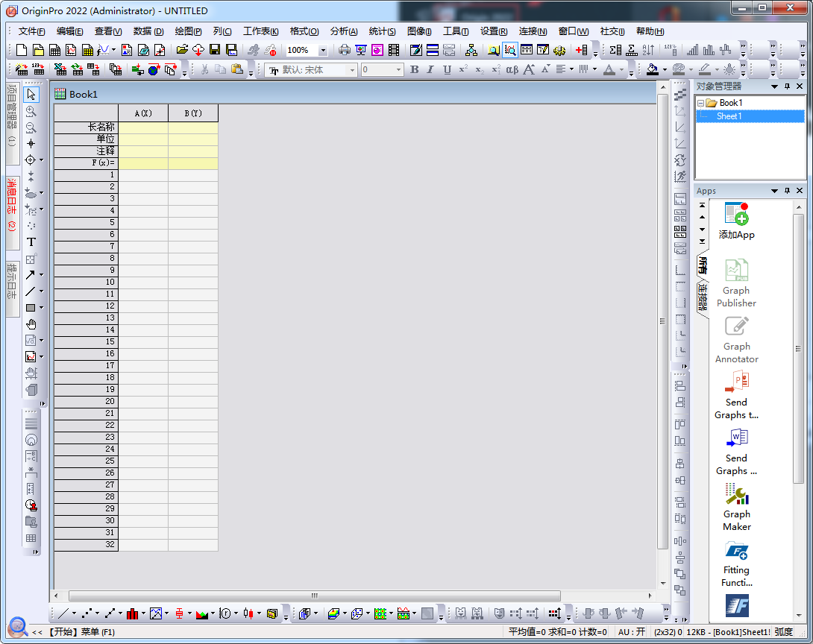Open the zoom 100% dropdown
Viewport: 813px width, 644px height.
[323, 50]
